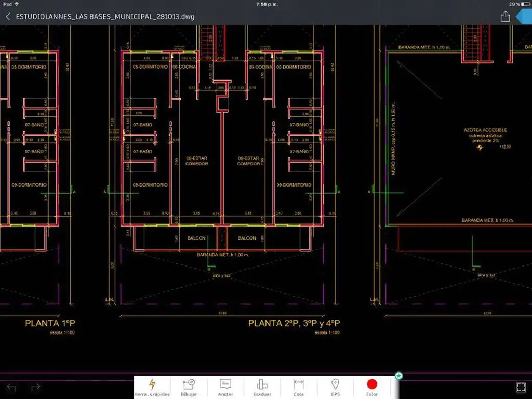Select the PLANTA 1ºP title text

(50, 323)
